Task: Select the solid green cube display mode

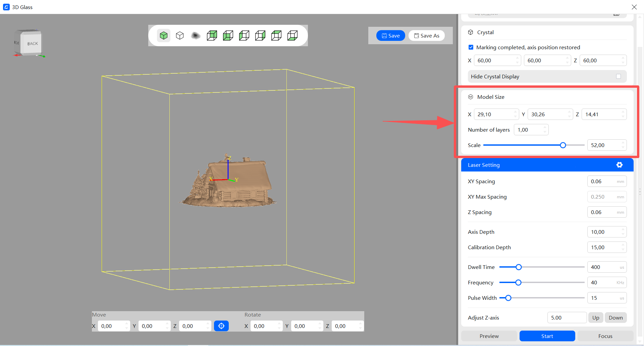Action: (164, 36)
